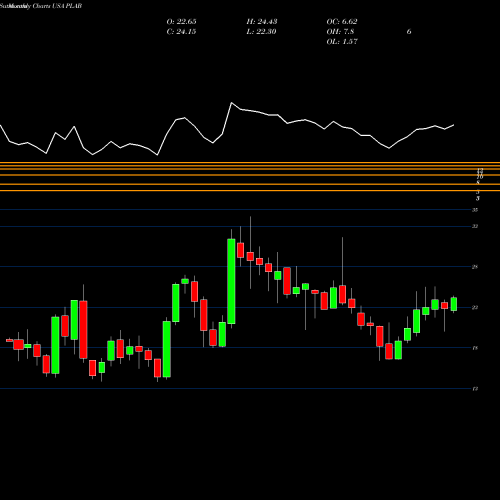This screenshot has height=500, width=500.
Task: Click the 'O: 22.65' open price value
Action: coord(181,22)
